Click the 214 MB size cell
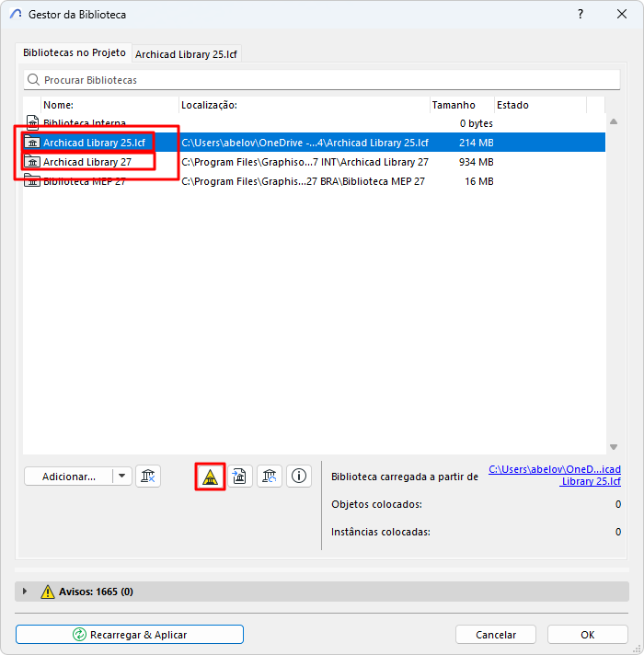 click(477, 143)
